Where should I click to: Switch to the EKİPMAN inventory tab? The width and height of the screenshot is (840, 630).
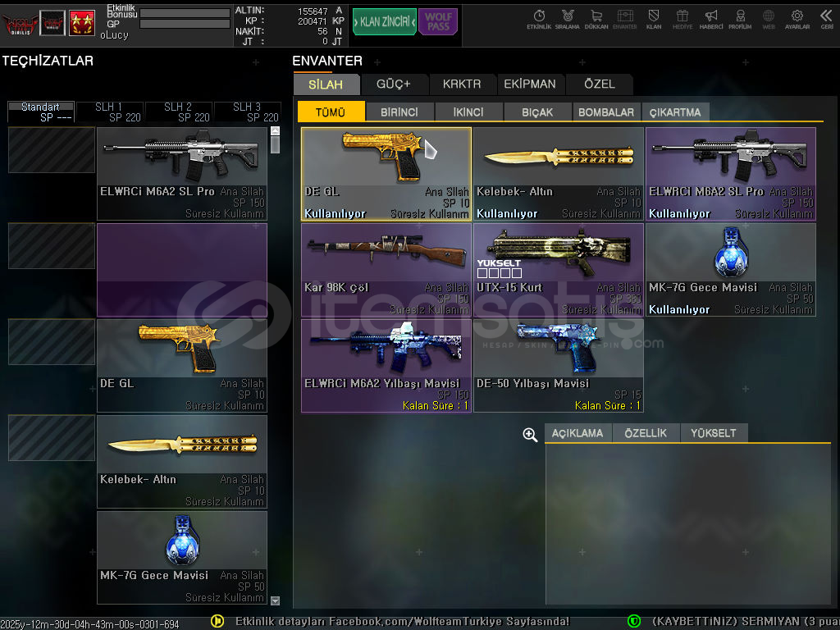point(530,84)
